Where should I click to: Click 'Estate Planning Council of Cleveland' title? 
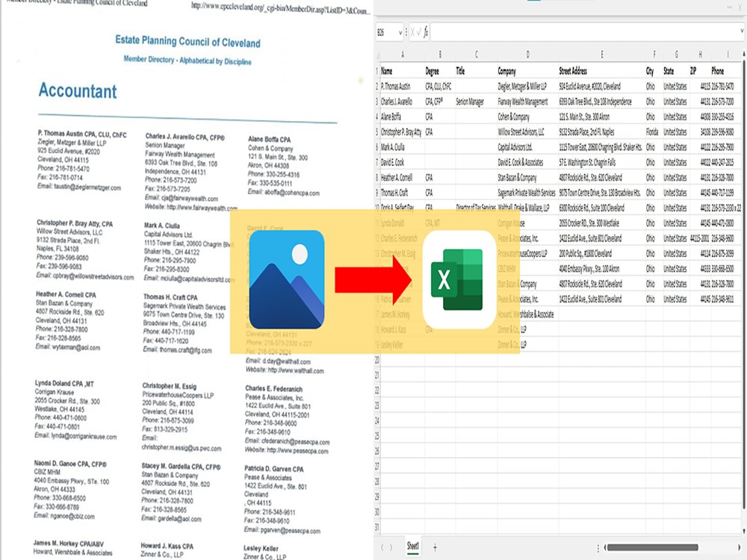tap(187, 41)
